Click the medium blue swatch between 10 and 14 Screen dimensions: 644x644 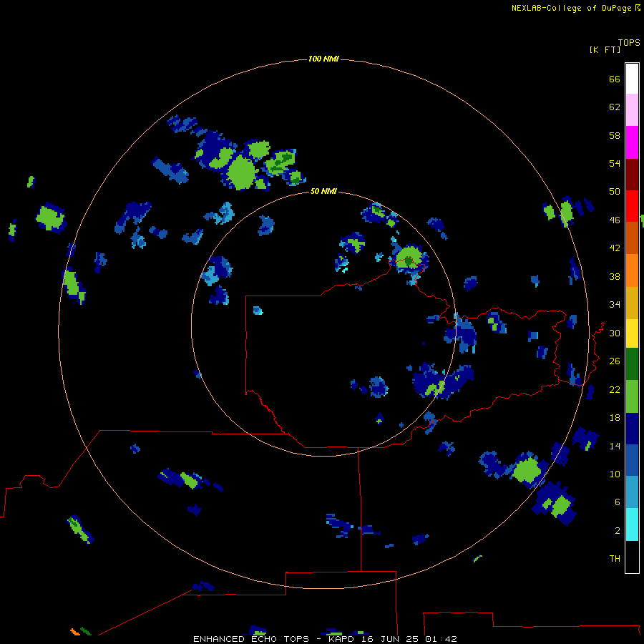coord(632,460)
